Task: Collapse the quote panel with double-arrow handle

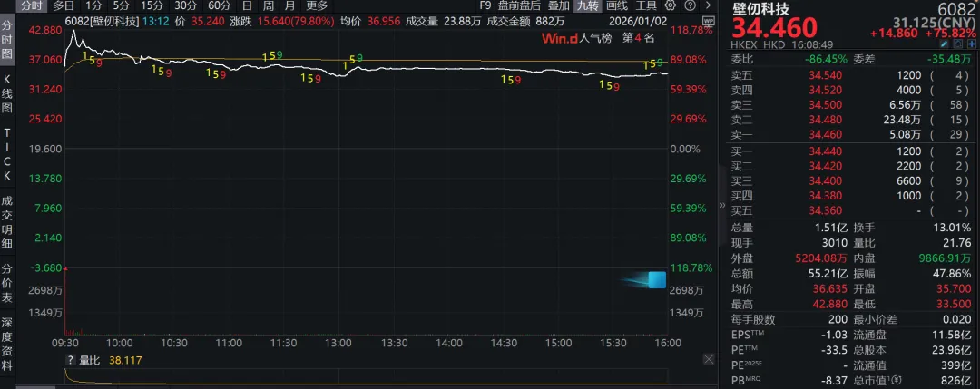Action: [722, 204]
